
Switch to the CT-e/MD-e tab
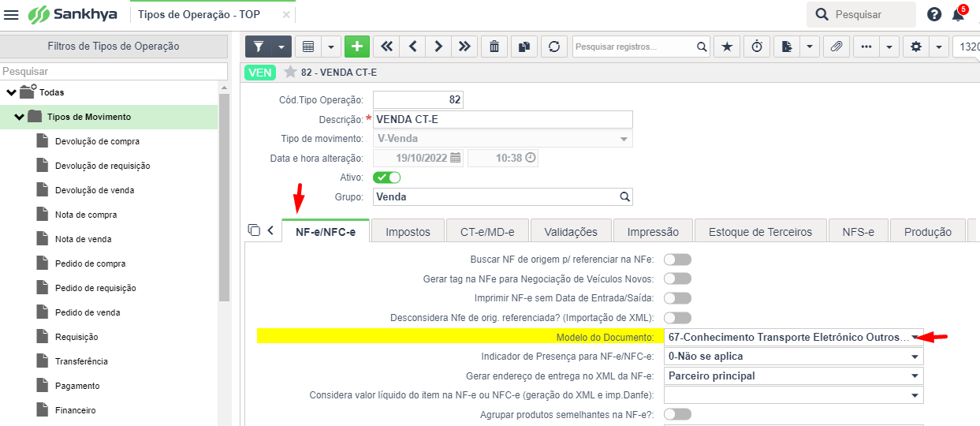coord(487,231)
